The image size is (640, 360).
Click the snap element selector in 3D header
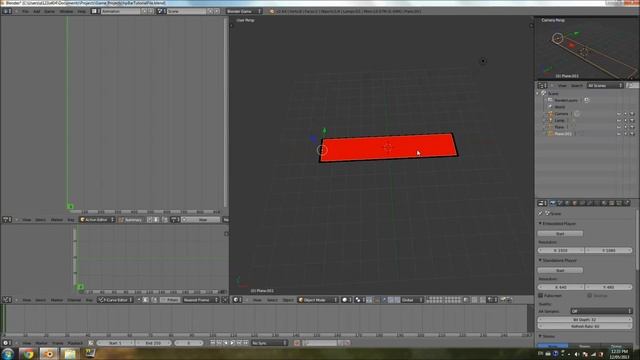coord(493,300)
